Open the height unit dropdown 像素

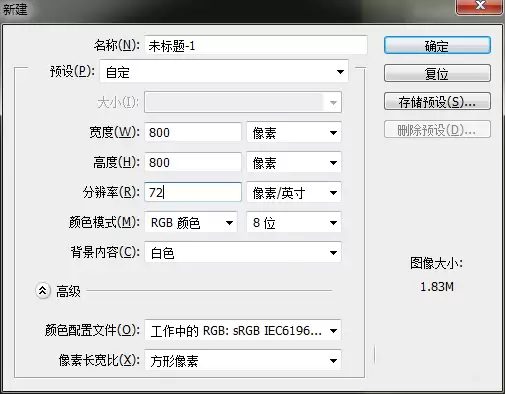(294, 163)
